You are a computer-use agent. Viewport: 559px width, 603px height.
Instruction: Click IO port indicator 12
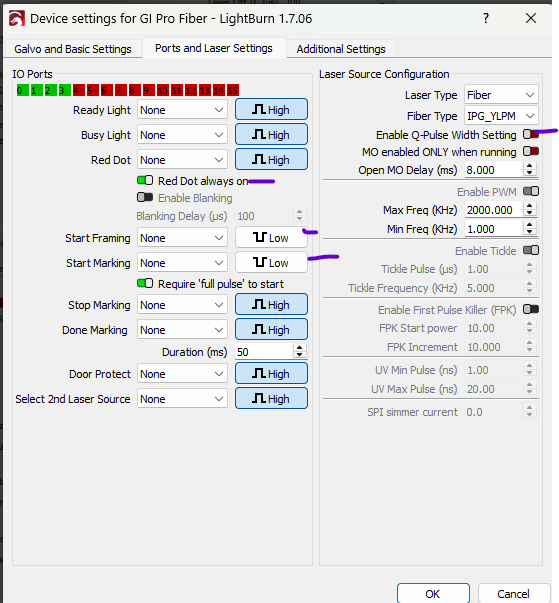tap(191, 90)
